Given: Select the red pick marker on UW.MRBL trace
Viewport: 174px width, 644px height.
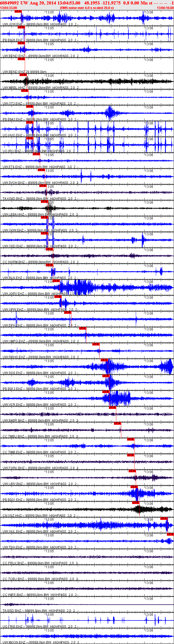Looking at the screenshot, I should [x=23, y=75].
